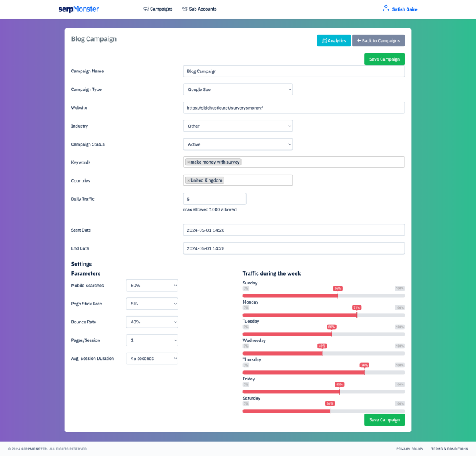Open the Campaigns menu item

pyautogui.click(x=158, y=9)
